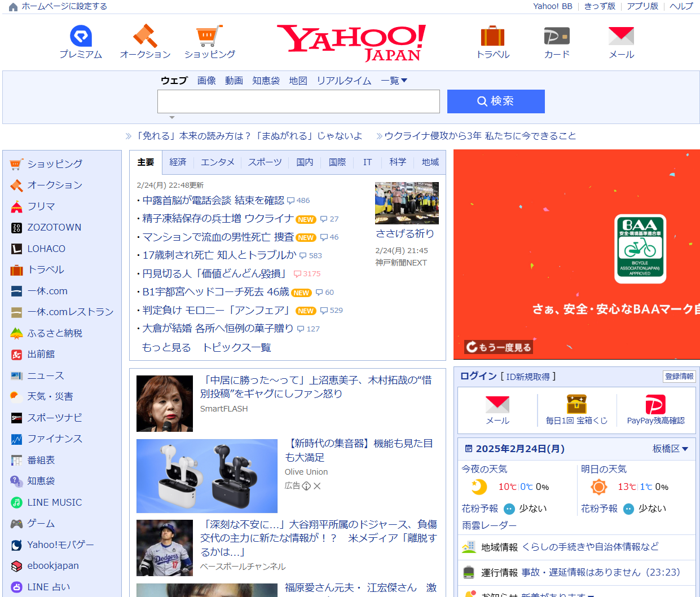Click the 3175 comment count beside 円見切る人

coord(307,274)
